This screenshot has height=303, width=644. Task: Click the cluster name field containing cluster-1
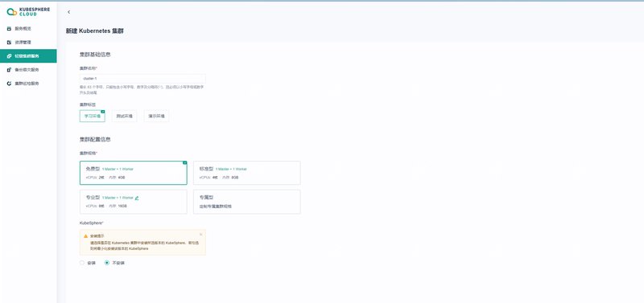(x=142, y=78)
